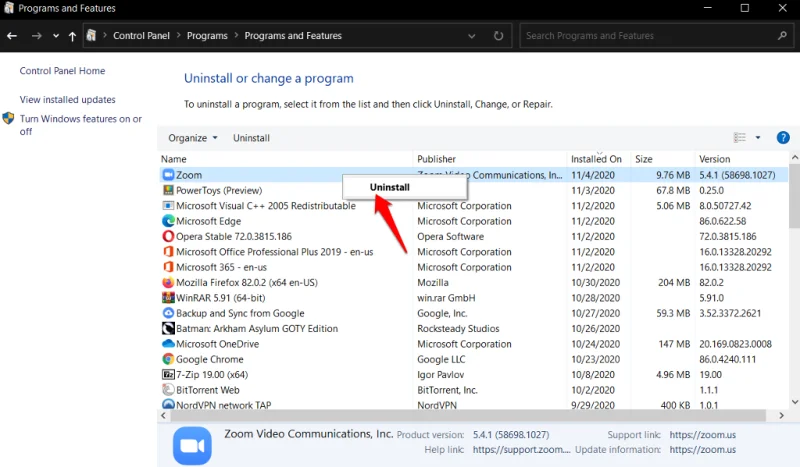
Task: Click the Mozilla Firefox icon
Action: pos(168,282)
